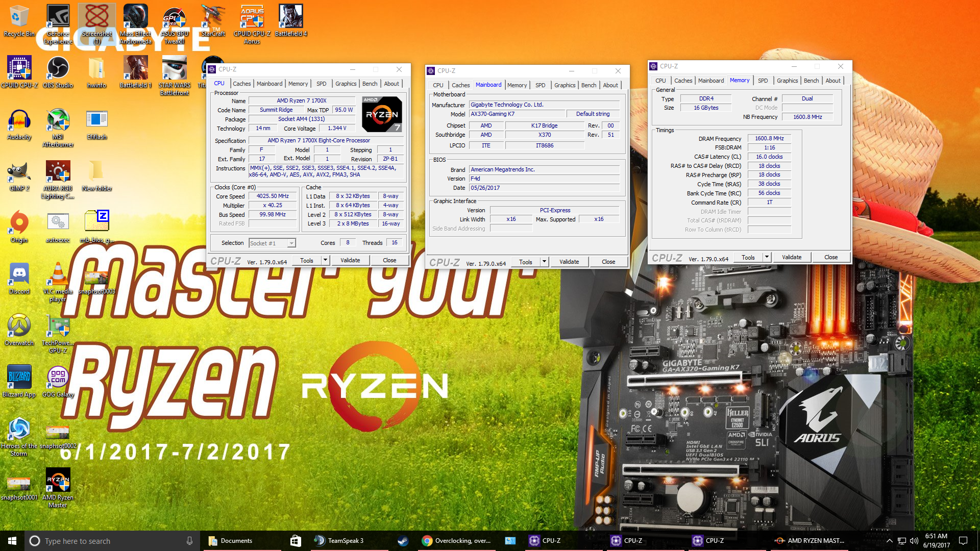980x551 pixels.
Task: Open the Recycle Bin desktop icon
Action: click(x=19, y=21)
